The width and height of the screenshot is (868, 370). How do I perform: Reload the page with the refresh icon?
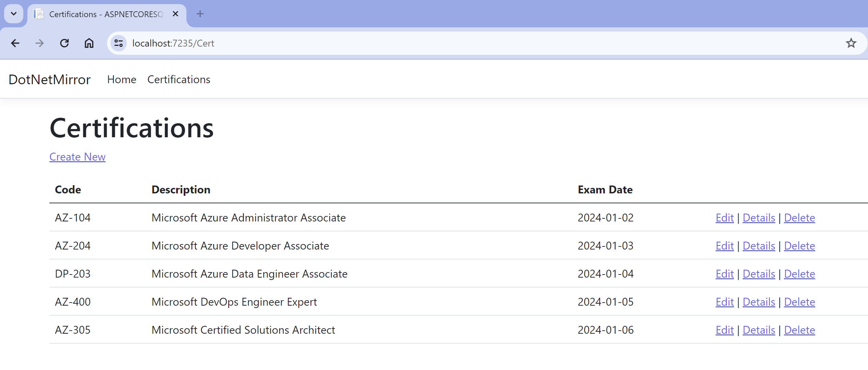click(x=64, y=43)
